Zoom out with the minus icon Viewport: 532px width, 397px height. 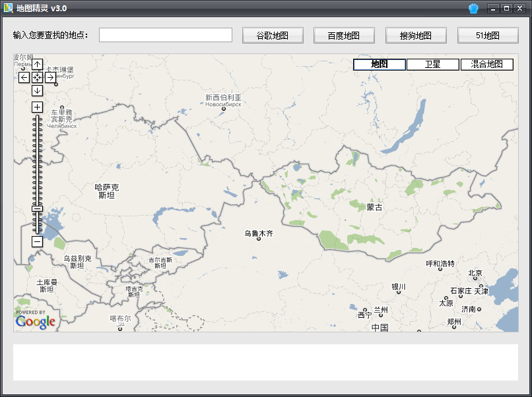(x=36, y=243)
